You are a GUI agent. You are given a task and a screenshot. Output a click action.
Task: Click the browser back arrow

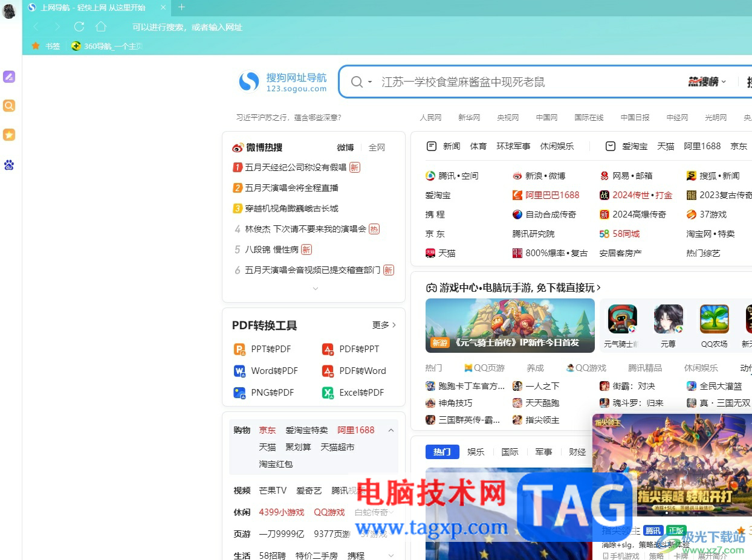click(36, 27)
